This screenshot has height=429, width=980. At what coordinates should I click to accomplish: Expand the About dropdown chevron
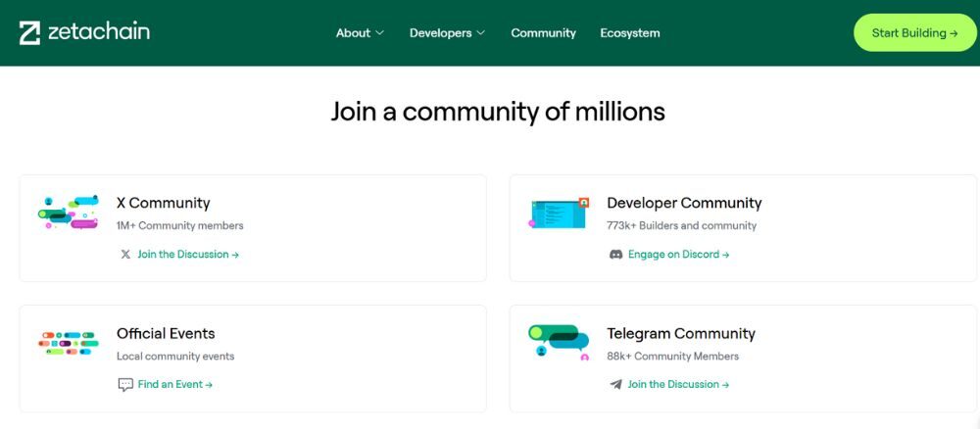coord(379,33)
